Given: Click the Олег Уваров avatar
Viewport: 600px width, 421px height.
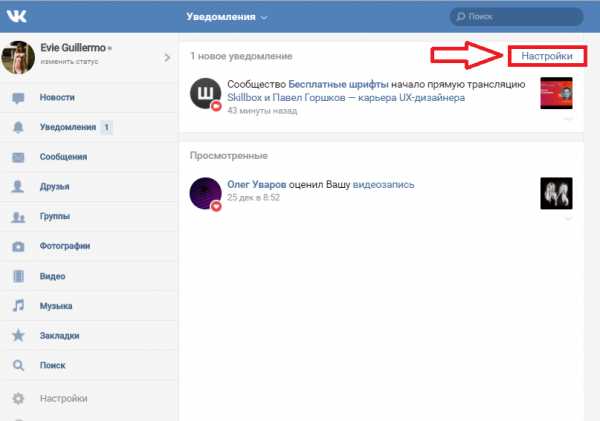Looking at the screenshot, I should pos(205,193).
